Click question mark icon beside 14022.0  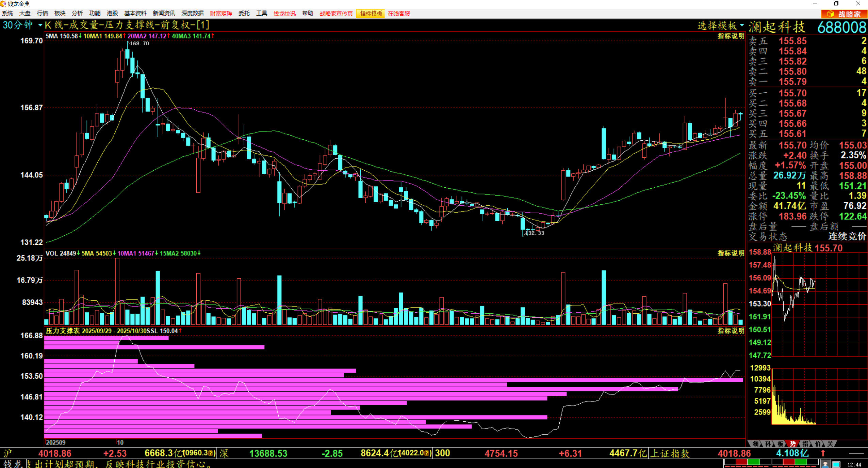click(426, 453)
